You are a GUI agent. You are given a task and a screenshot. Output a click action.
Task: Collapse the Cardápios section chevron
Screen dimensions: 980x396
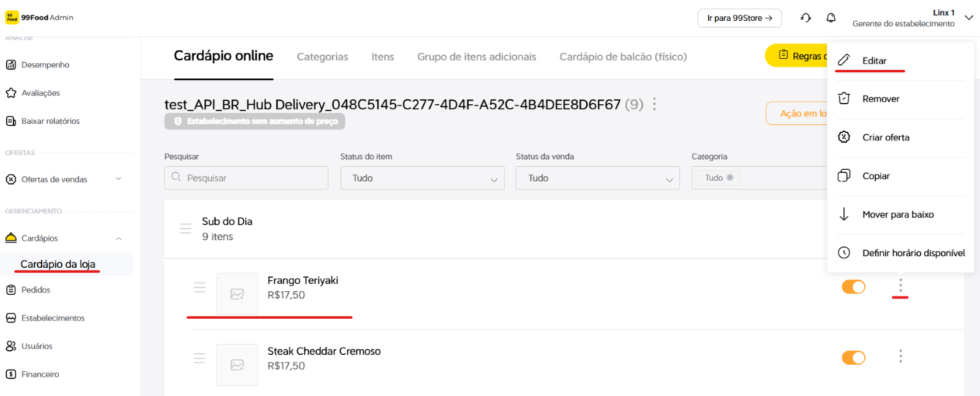(x=119, y=238)
